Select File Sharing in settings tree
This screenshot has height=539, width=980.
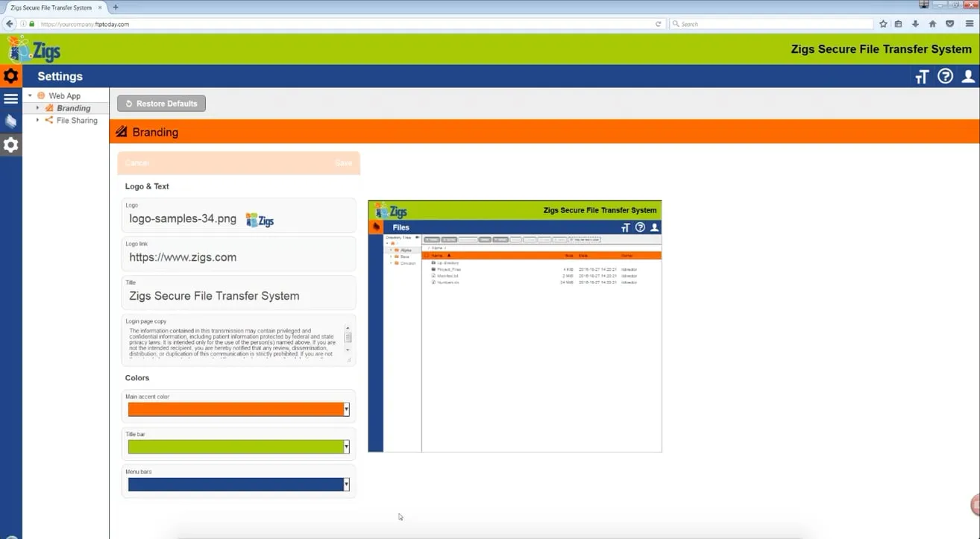(x=77, y=120)
